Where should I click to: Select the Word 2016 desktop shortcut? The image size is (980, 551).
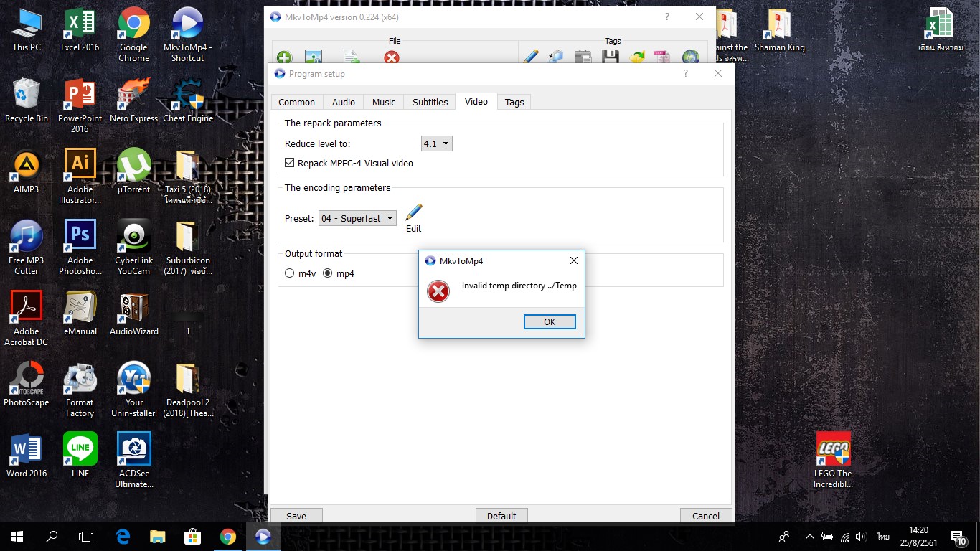point(27,455)
